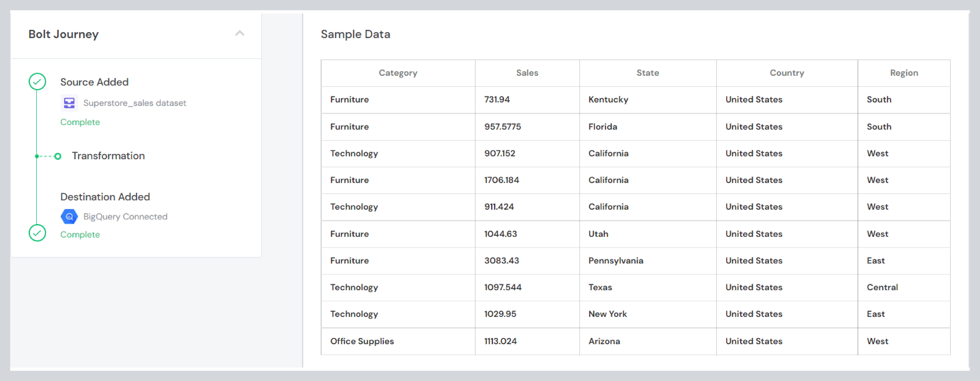
Task: Click the Superstore_sales dataset source icon
Action: pyautogui.click(x=69, y=103)
